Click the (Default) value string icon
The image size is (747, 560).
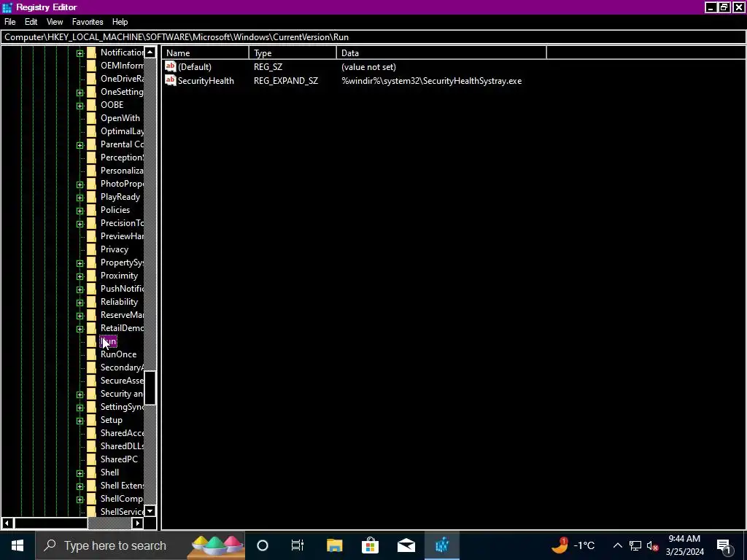[171, 66]
